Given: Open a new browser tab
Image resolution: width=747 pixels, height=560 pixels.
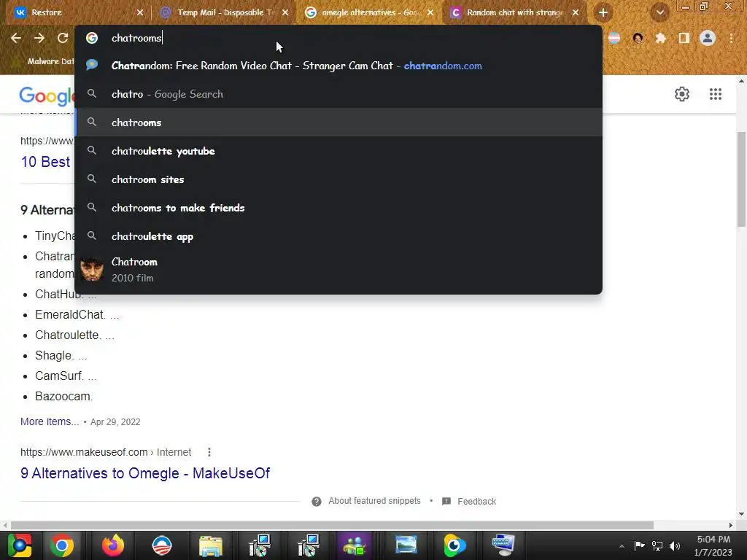Looking at the screenshot, I should click(603, 12).
